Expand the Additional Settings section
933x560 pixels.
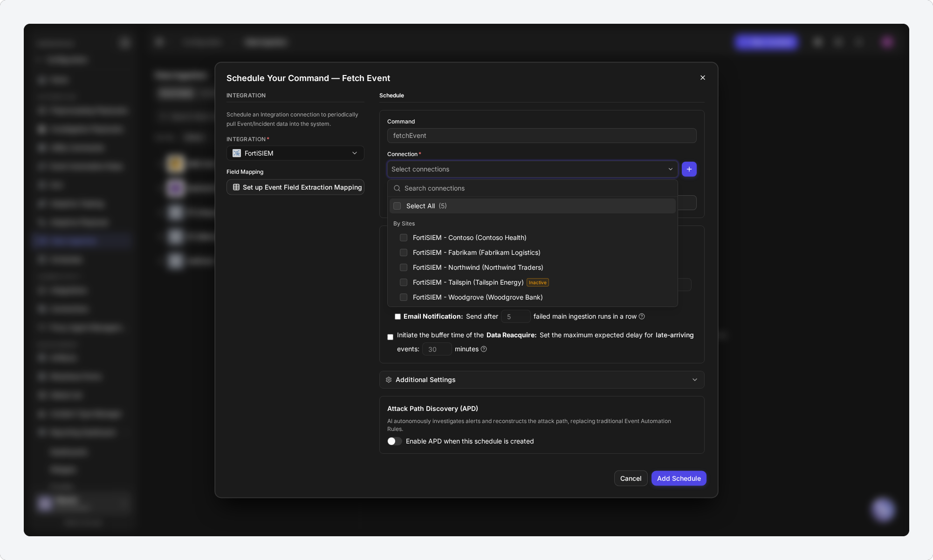[x=542, y=380]
